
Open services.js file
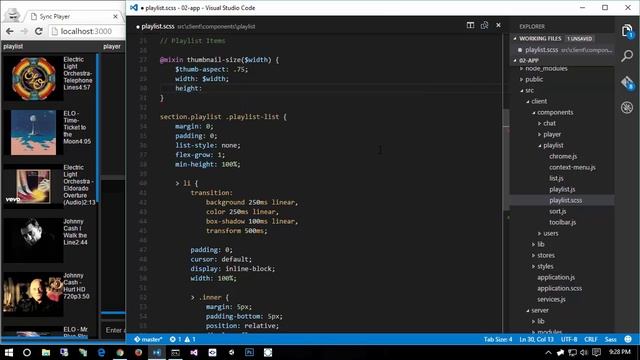click(551, 300)
